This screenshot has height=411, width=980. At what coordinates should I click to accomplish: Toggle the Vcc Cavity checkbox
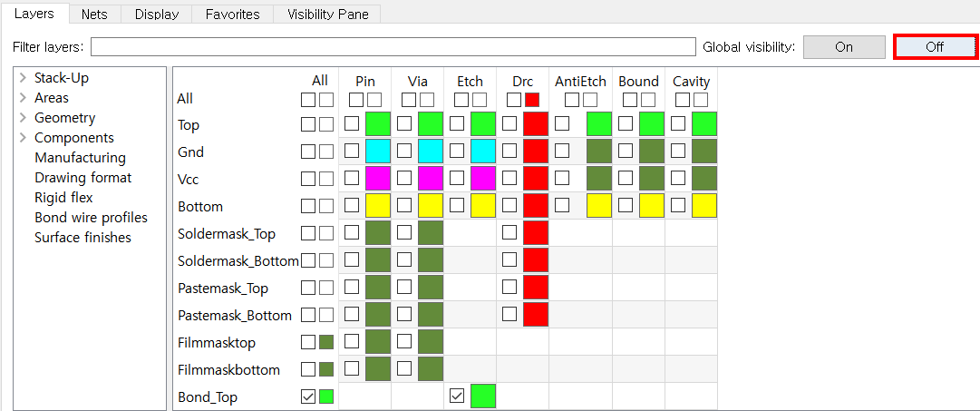pyautogui.click(x=677, y=179)
